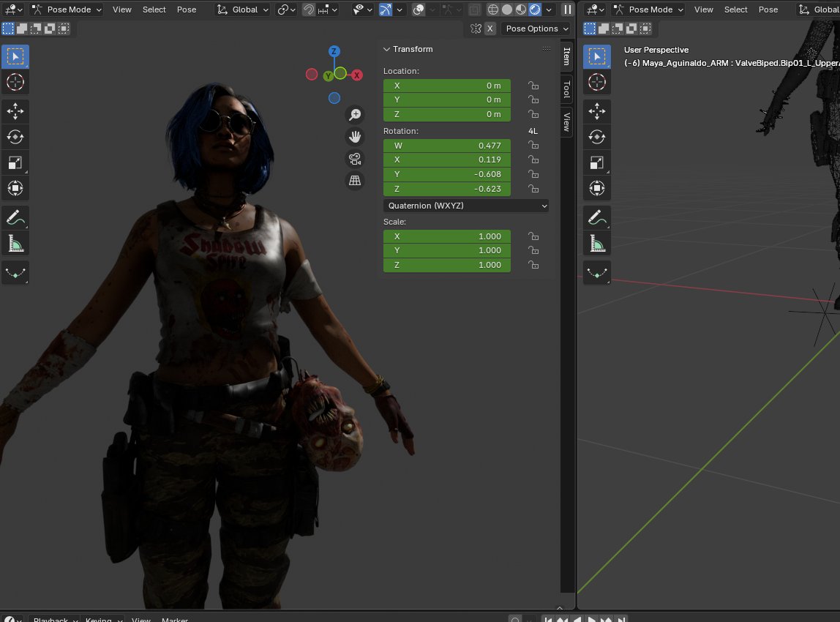
Task: Lock the Rotation W value
Action: (x=533, y=146)
